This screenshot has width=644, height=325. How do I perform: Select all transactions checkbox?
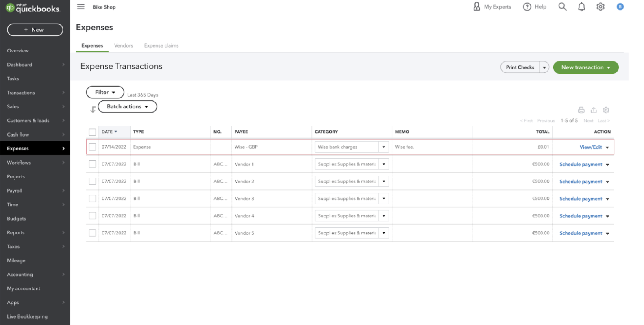point(92,132)
